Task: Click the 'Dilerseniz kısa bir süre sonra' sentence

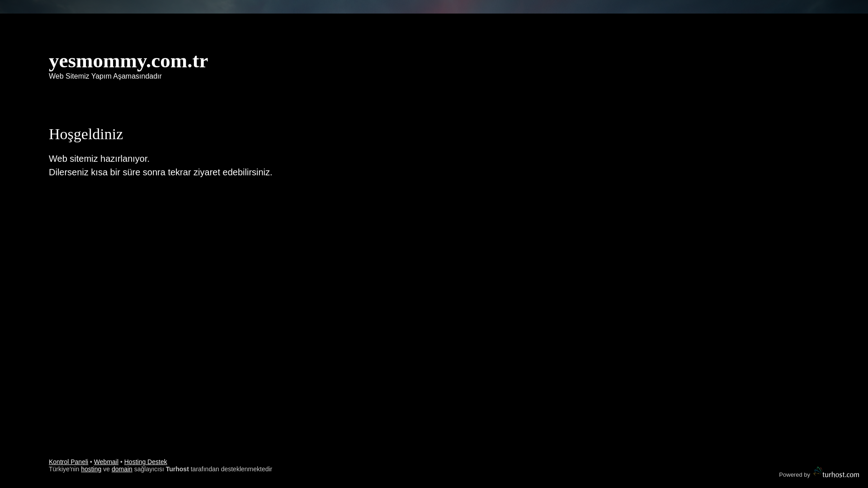Action: (x=160, y=172)
